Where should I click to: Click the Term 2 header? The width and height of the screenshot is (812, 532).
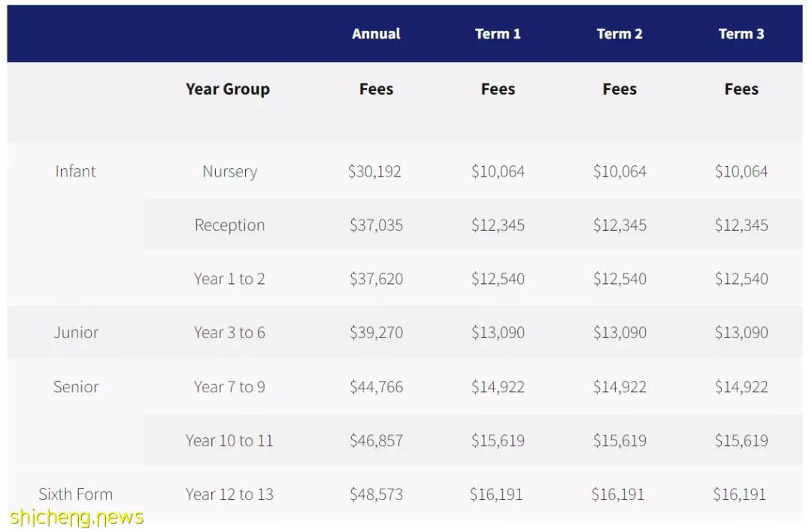coord(620,34)
